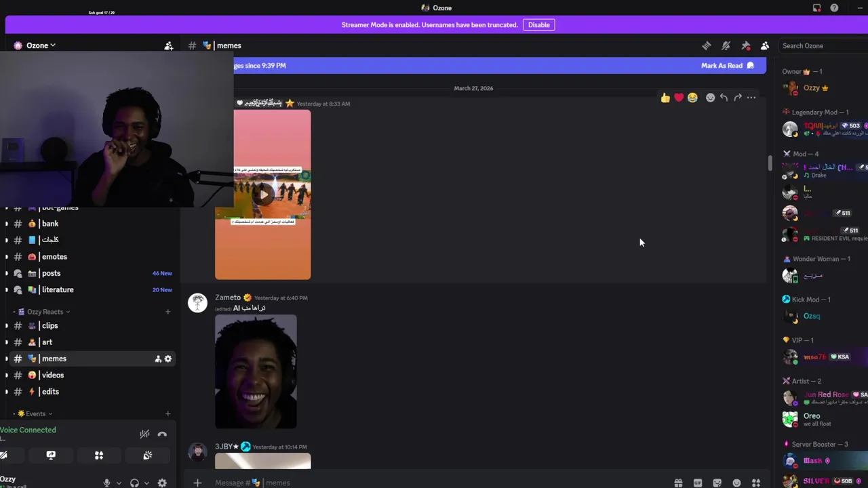Open the sticker picker

click(717, 483)
